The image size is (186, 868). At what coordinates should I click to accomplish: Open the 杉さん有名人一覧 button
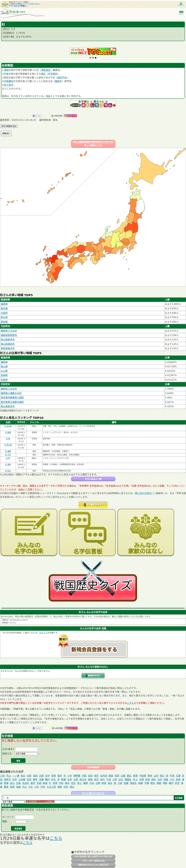93,479
